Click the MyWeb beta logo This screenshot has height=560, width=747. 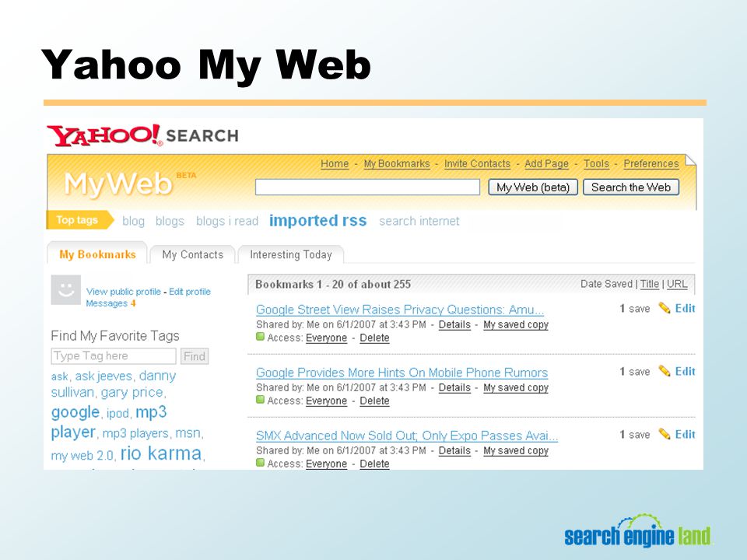click(x=130, y=184)
